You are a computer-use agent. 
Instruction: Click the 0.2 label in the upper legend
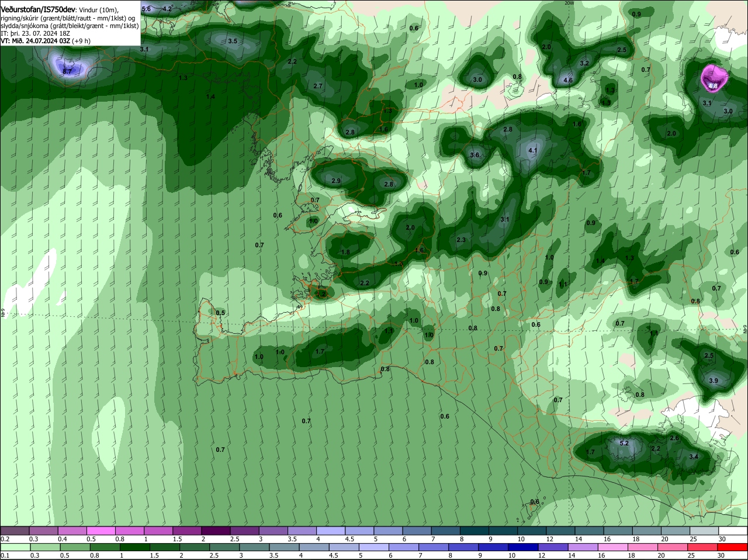click(x=5, y=539)
